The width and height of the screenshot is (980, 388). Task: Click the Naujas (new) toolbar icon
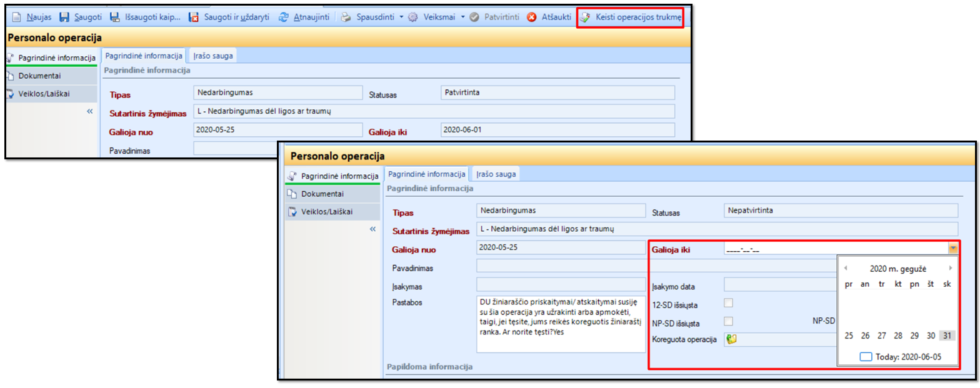tap(17, 17)
